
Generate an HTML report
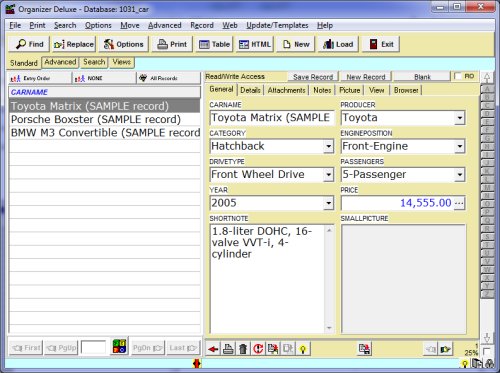click(x=255, y=44)
